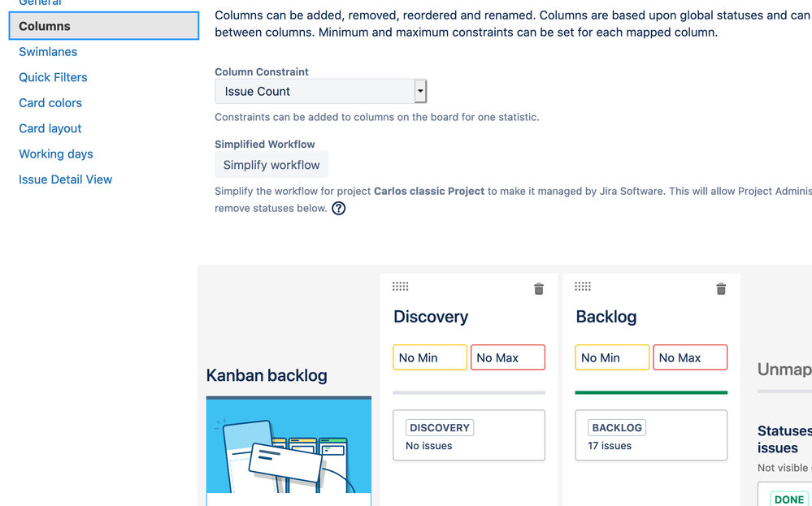Viewport: 812px width, 506px height.
Task: Edit Backlog column No Min field
Action: click(612, 357)
